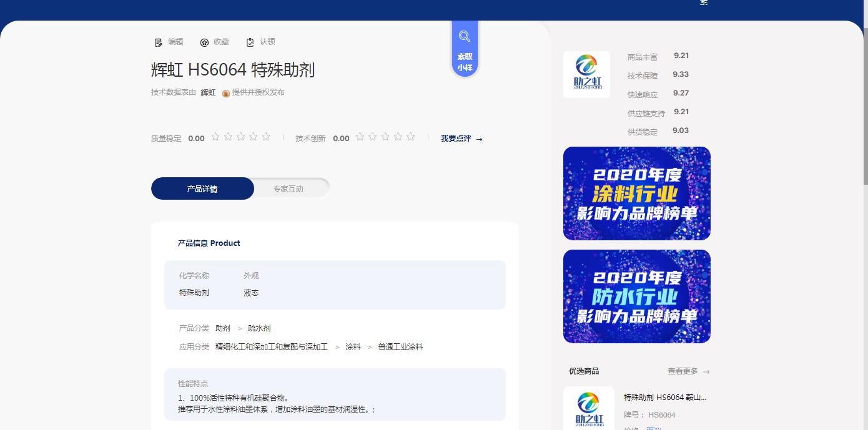
Task: Rate 质量稳定 with the fifth star
Action: tap(266, 137)
